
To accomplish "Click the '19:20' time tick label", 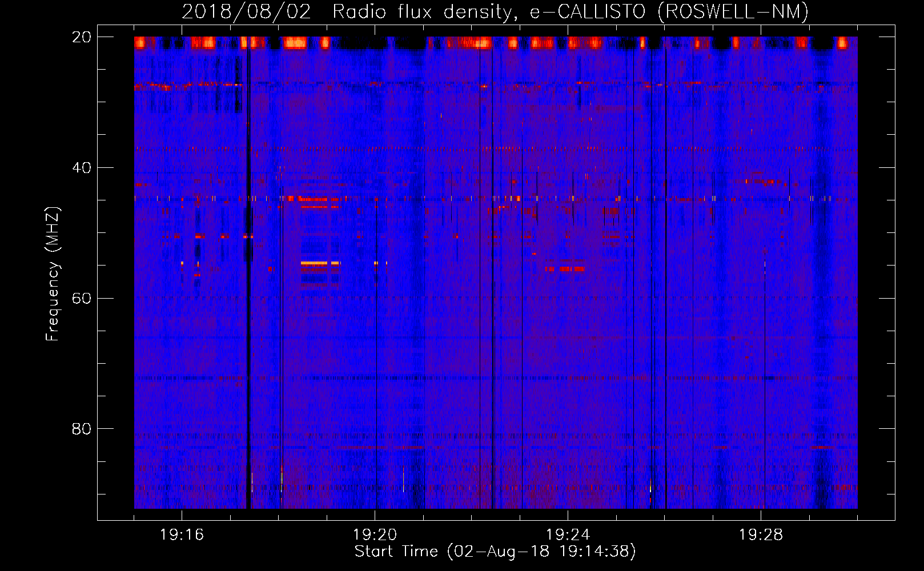I will tap(375, 535).
